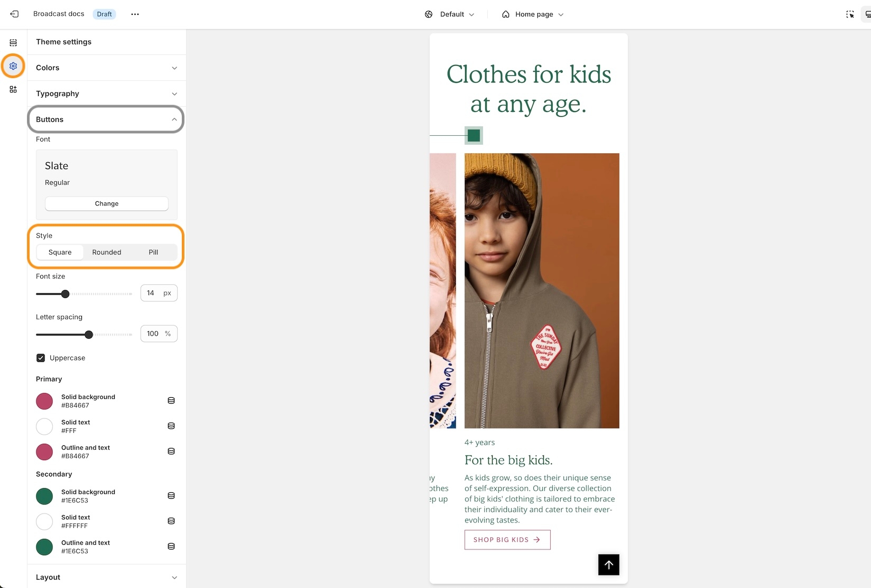Click the exit editor icon
871x588 pixels.
14,14
